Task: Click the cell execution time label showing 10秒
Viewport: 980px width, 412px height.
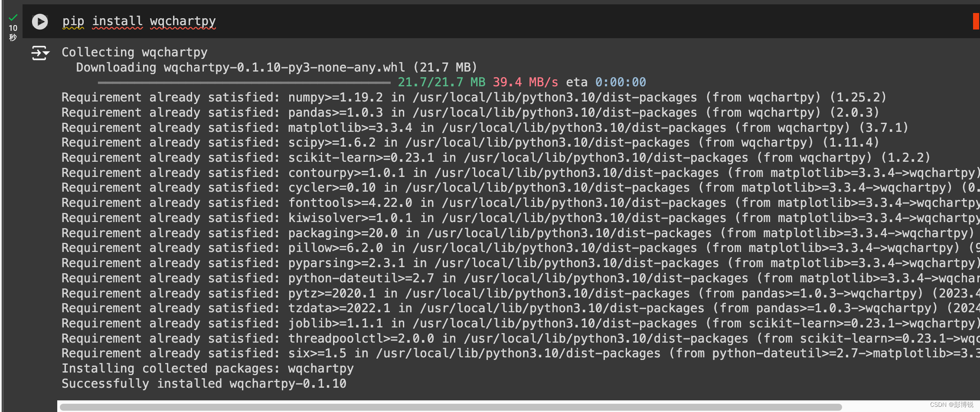Action: [12, 32]
